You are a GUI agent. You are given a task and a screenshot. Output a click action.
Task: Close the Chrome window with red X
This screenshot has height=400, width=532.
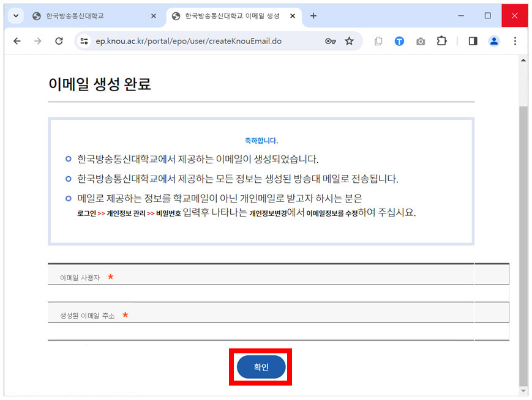click(515, 15)
